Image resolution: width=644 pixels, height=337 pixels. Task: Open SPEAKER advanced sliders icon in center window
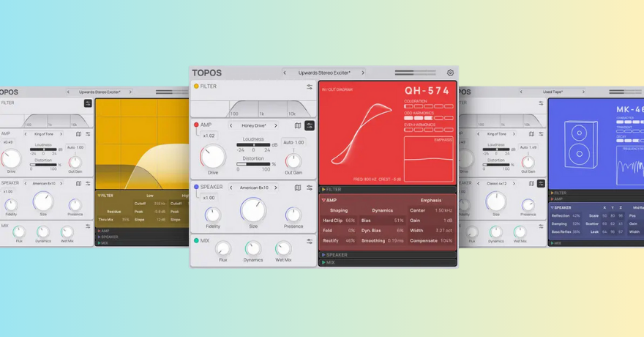310,188
